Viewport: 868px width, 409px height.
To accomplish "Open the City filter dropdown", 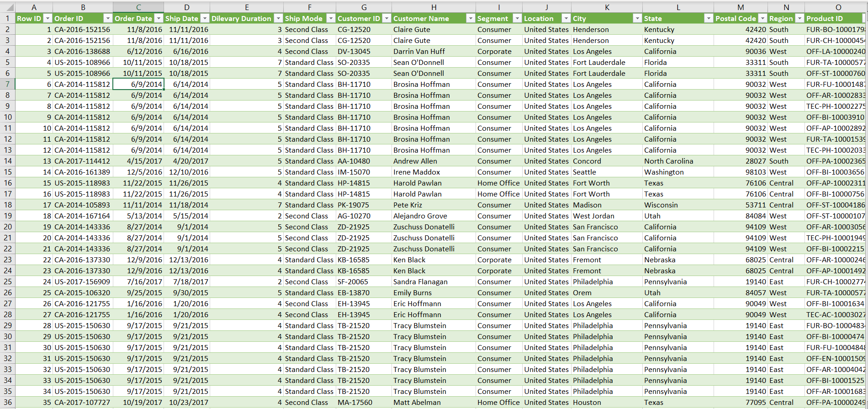I will click(x=637, y=18).
